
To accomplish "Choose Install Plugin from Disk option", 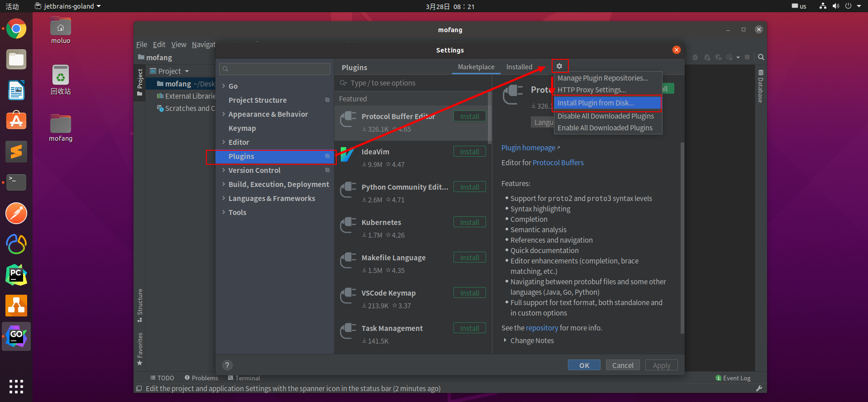I will click(x=607, y=103).
